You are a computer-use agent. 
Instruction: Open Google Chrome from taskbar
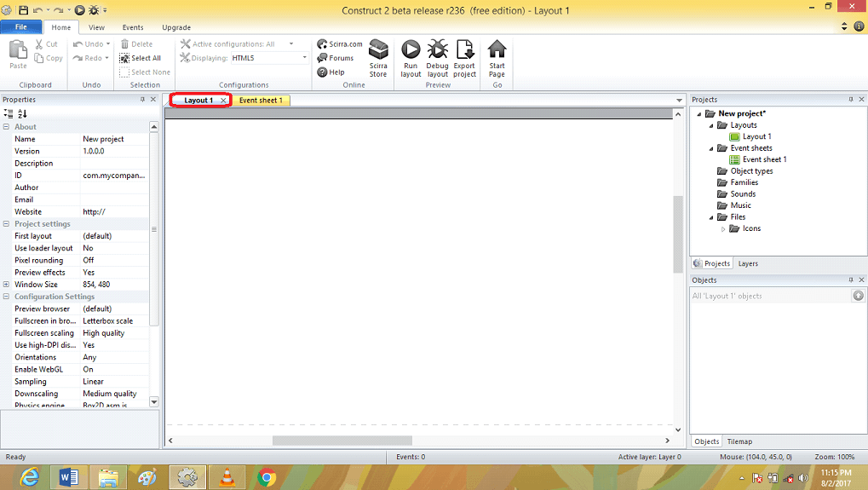[x=267, y=477]
